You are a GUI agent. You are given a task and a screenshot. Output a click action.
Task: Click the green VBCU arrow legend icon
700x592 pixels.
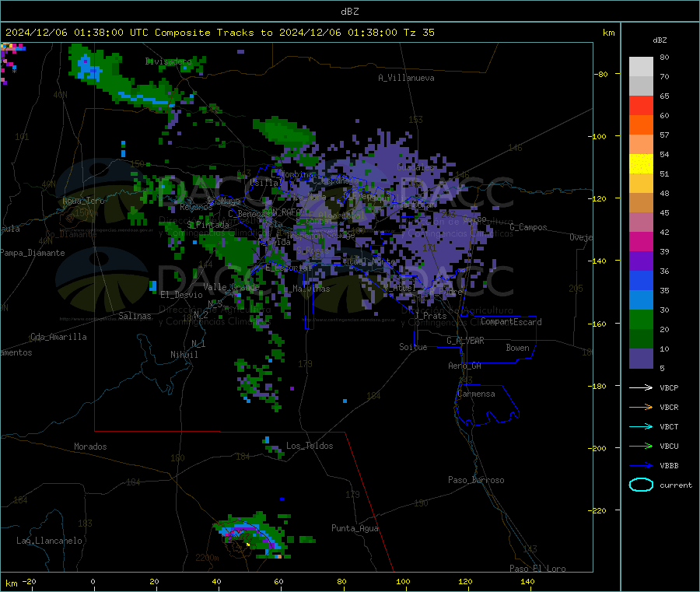(x=641, y=446)
